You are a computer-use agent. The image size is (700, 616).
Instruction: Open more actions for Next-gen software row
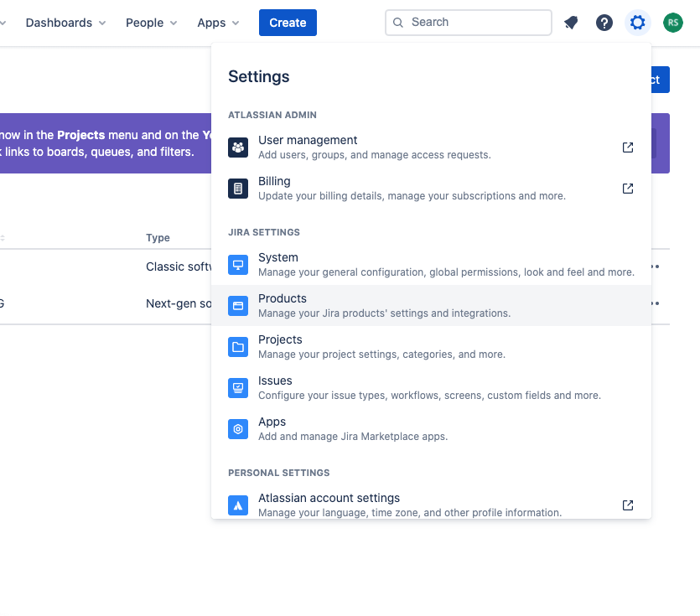click(x=655, y=303)
